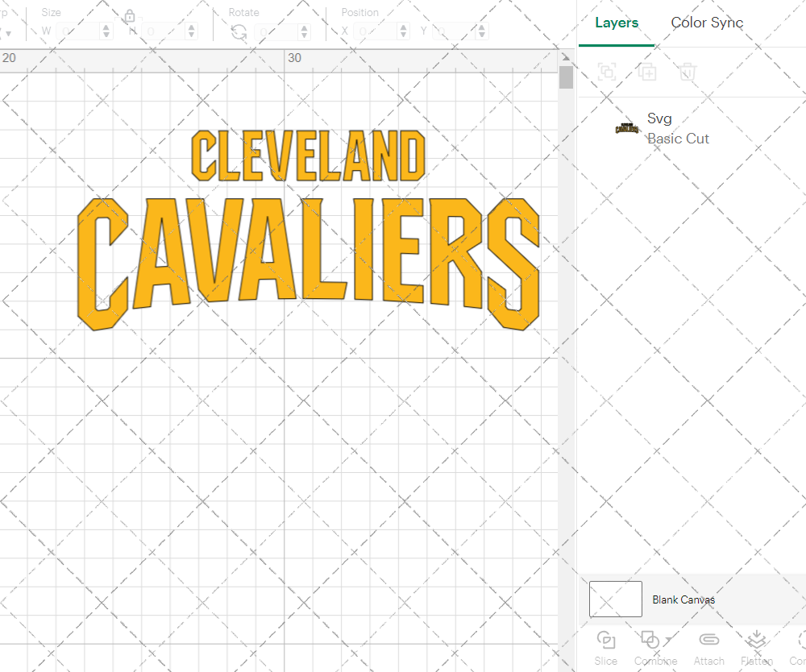This screenshot has width=806, height=672.
Task: Open the warp style dropdown at top left
Action: click(8, 31)
